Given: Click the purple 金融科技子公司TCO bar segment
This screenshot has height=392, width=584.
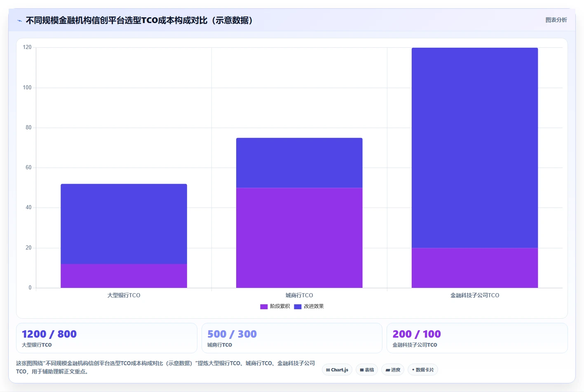Looking at the screenshot, I should click(x=475, y=268).
